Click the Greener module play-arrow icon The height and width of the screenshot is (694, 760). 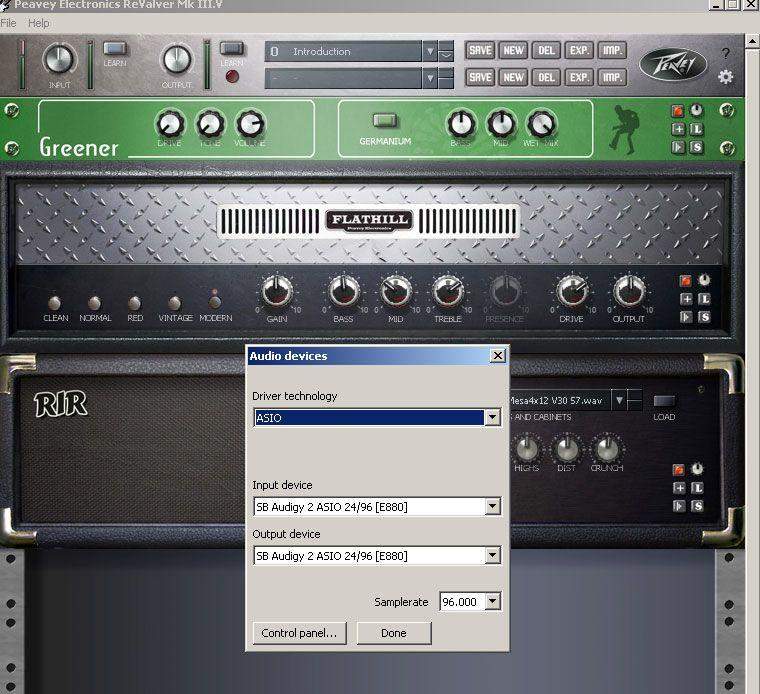(x=678, y=147)
